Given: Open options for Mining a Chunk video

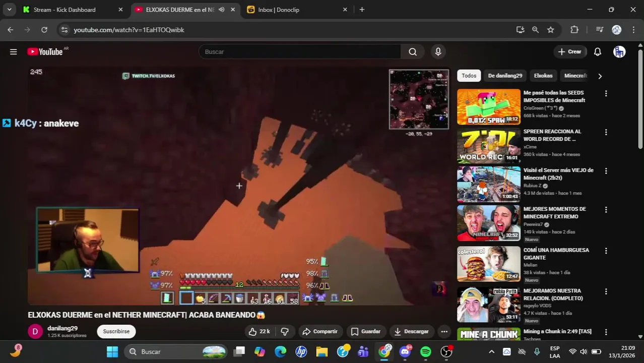Looking at the screenshot, I should 606,332.
